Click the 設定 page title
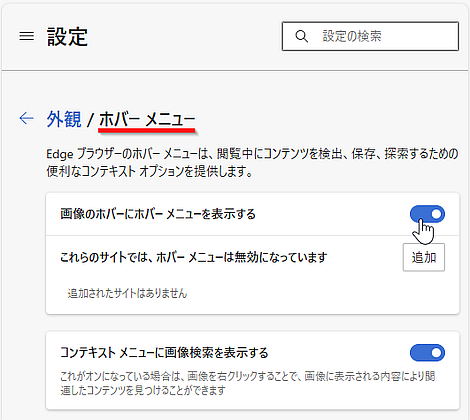The image size is (470, 420). (x=67, y=36)
